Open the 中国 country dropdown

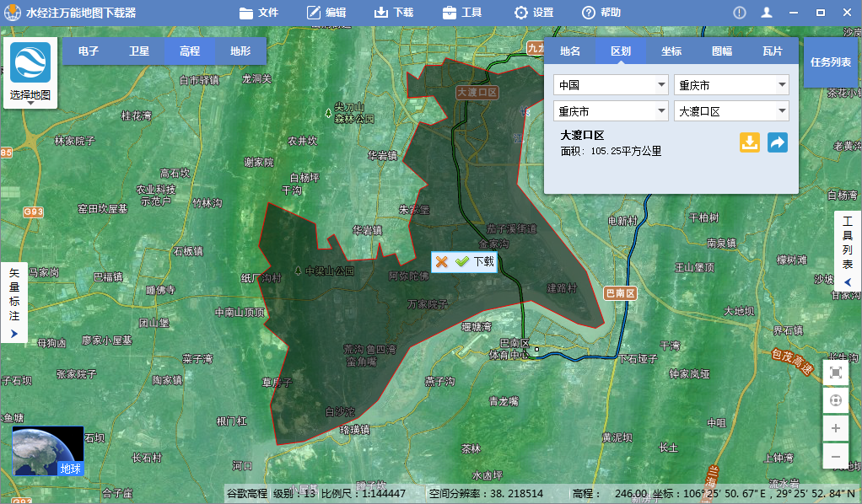[611, 84]
